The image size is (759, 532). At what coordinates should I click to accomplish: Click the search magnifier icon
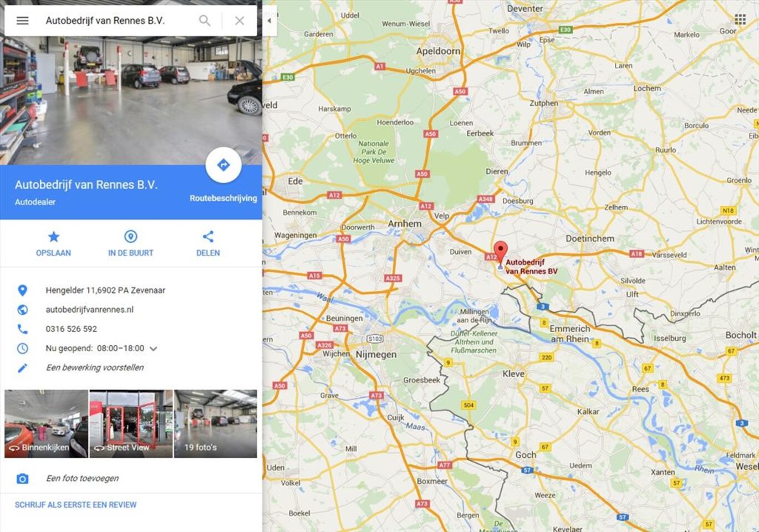coord(205,21)
